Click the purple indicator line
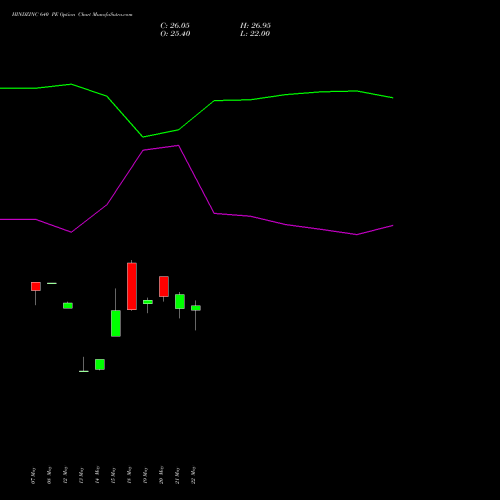Screen dimensions: 500x500 (x=197, y=179)
